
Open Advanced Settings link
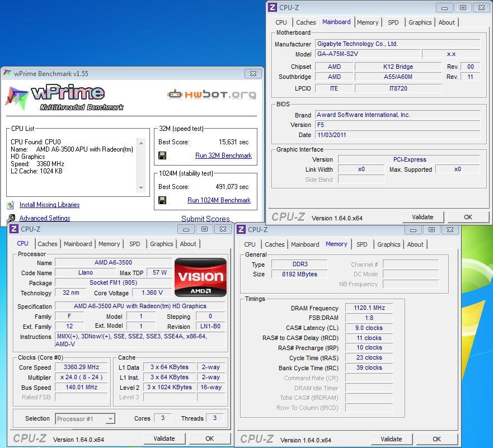coord(45,218)
